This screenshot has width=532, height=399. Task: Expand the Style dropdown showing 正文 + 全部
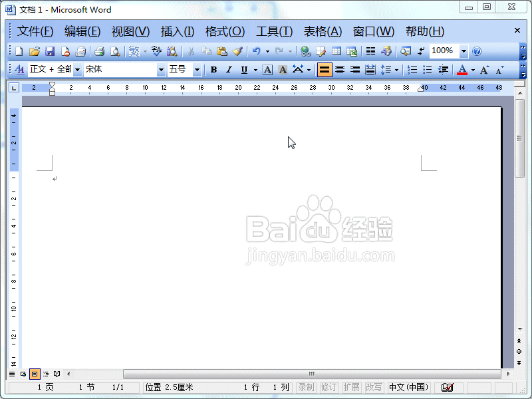point(77,70)
